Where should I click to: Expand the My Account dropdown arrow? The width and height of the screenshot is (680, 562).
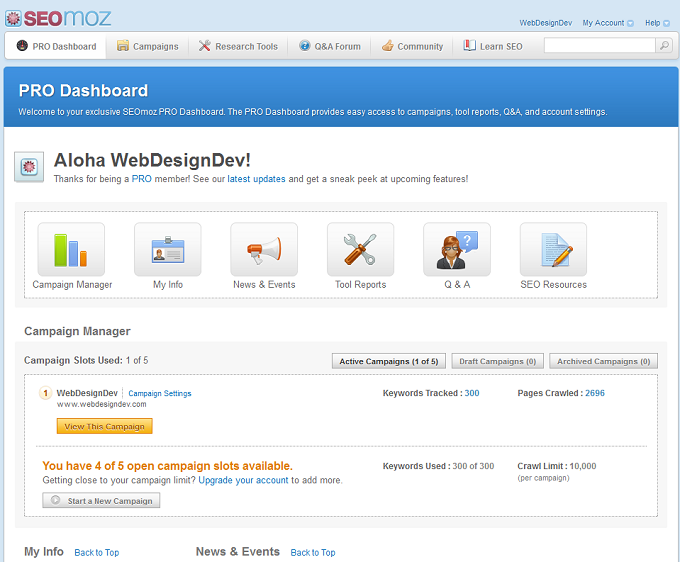[631, 23]
